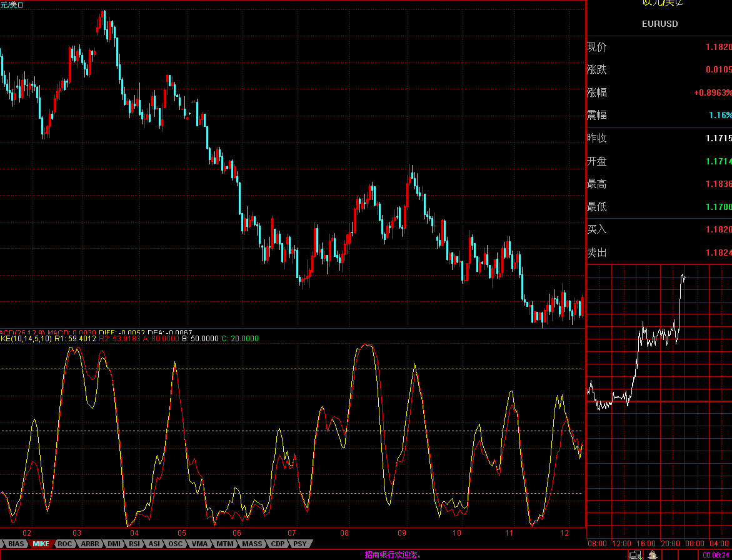Display the VMA indicator tab
Screen dimensions: 732x560
(199, 544)
